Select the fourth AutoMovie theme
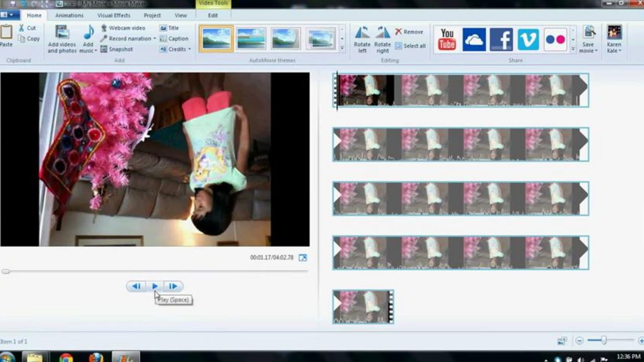644x362 pixels. (320, 39)
